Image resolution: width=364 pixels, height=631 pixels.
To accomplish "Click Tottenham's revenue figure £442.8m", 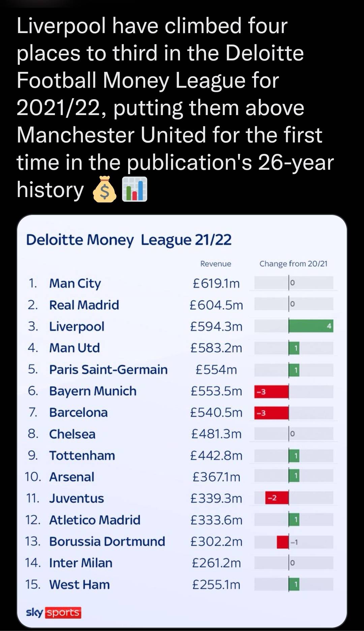I will [216, 456].
